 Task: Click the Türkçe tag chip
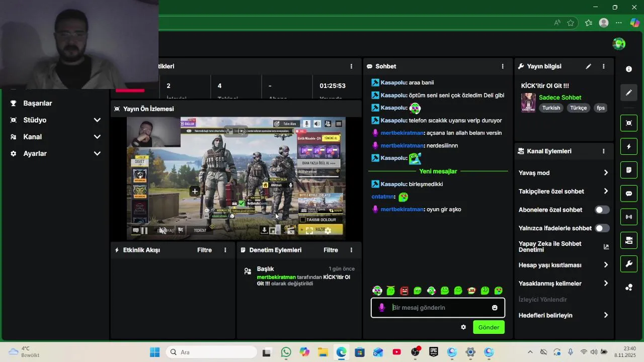click(578, 108)
